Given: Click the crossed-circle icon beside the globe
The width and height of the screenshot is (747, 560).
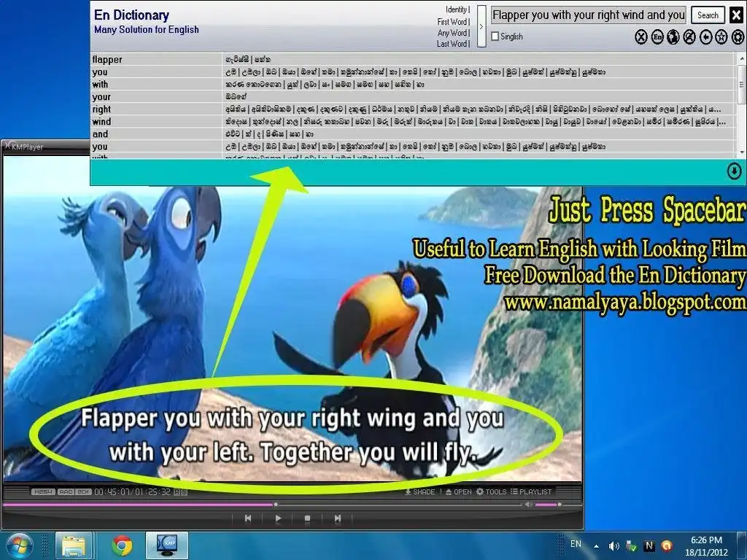Looking at the screenshot, I should tap(689, 36).
